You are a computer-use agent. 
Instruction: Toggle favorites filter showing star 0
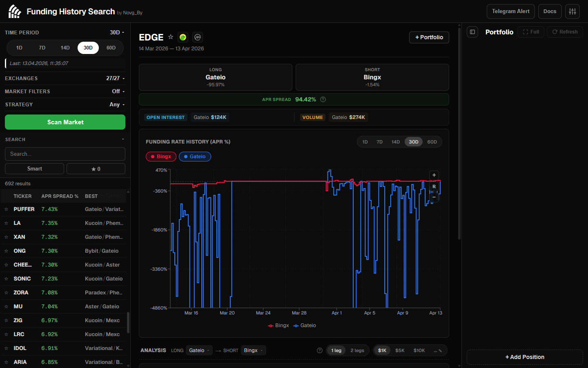pos(96,169)
